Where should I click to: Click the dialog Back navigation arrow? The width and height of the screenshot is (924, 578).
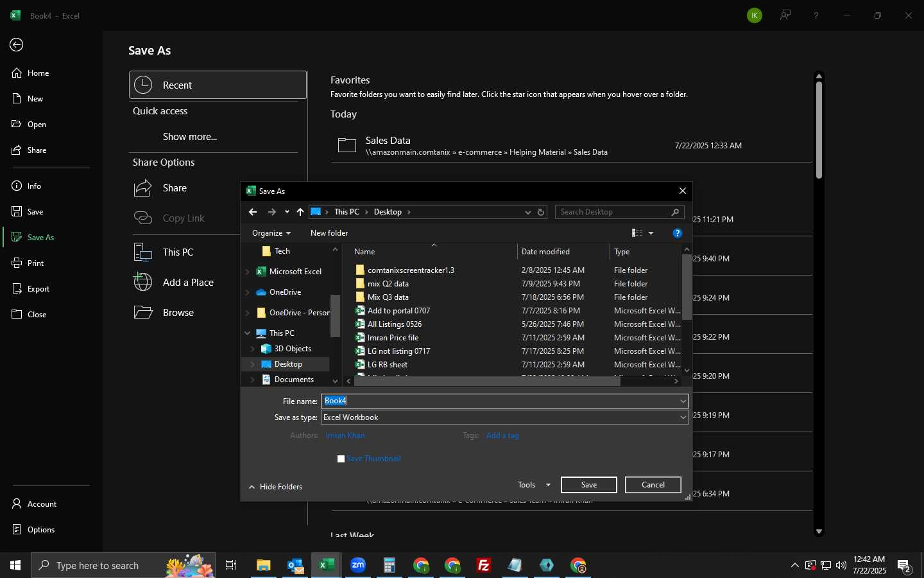coord(253,212)
